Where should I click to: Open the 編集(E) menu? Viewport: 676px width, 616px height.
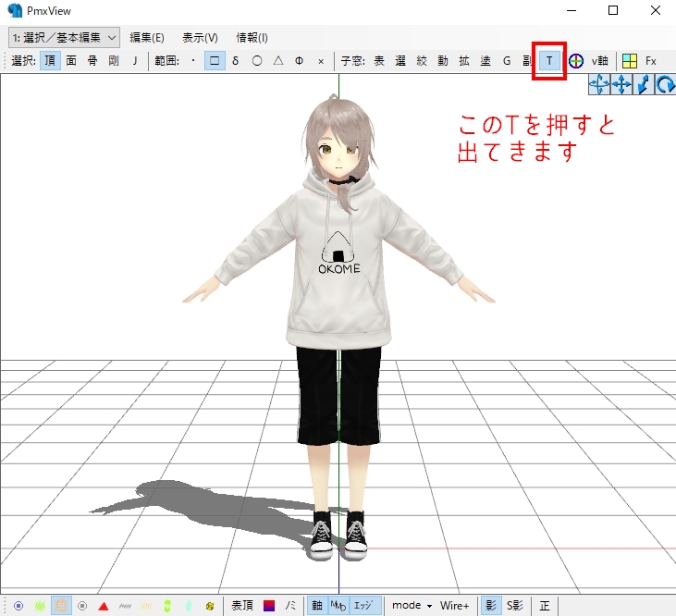(147, 38)
